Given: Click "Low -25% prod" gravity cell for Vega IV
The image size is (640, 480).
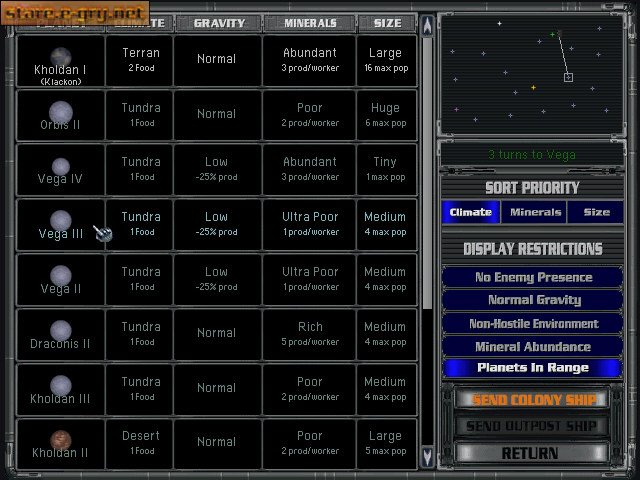Looking at the screenshot, I should pyautogui.click(x=217, y=169).
